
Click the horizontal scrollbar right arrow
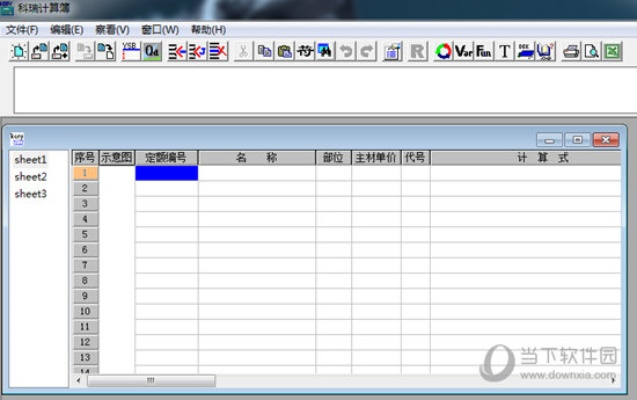pyautogui.click(x=613, y=380)
